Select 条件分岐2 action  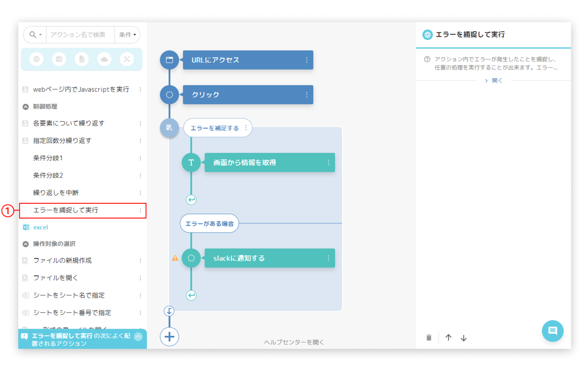pos(48,175)
